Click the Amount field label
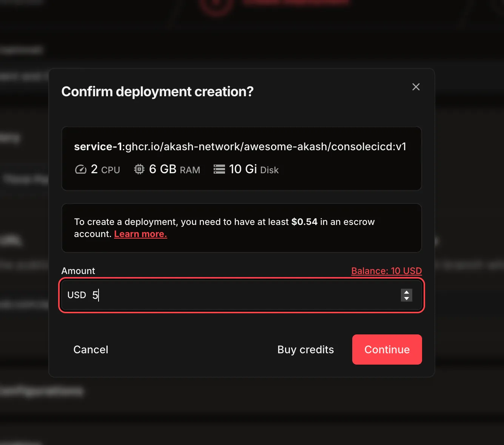 click(78, 271)
